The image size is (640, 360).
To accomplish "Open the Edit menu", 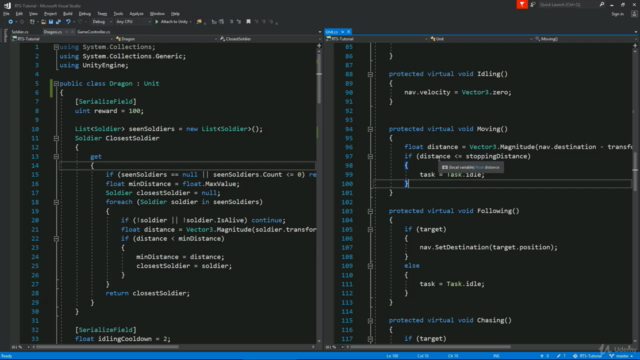I will 19,14.
